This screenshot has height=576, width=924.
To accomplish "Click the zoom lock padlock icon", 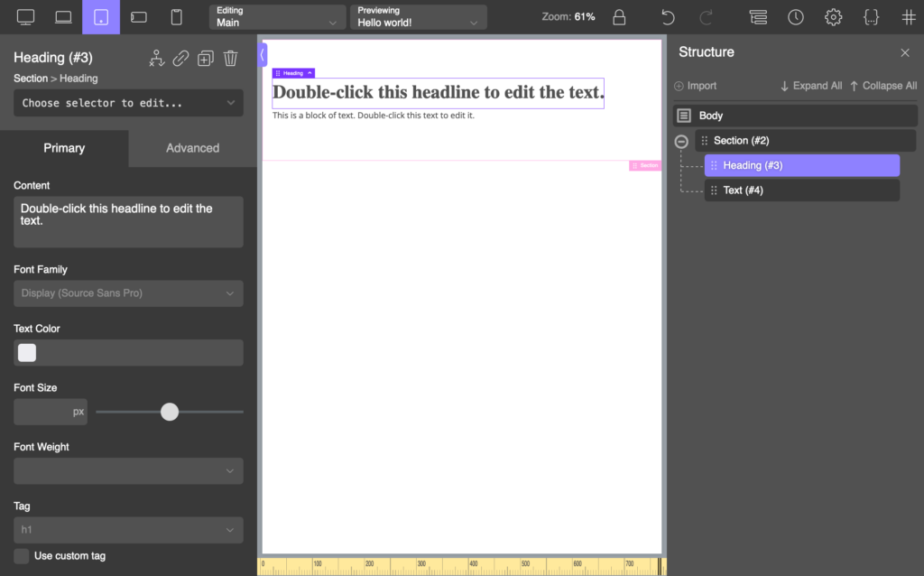I will point(619,17).
